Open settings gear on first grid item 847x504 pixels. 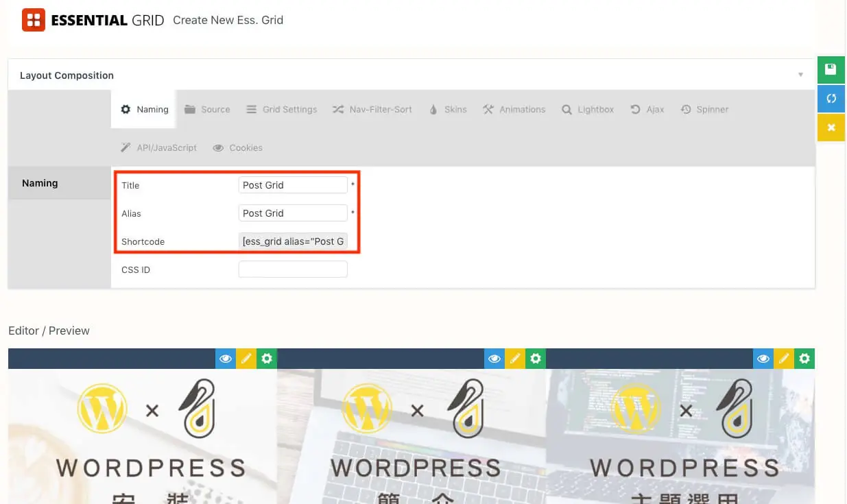click(267, 359)
